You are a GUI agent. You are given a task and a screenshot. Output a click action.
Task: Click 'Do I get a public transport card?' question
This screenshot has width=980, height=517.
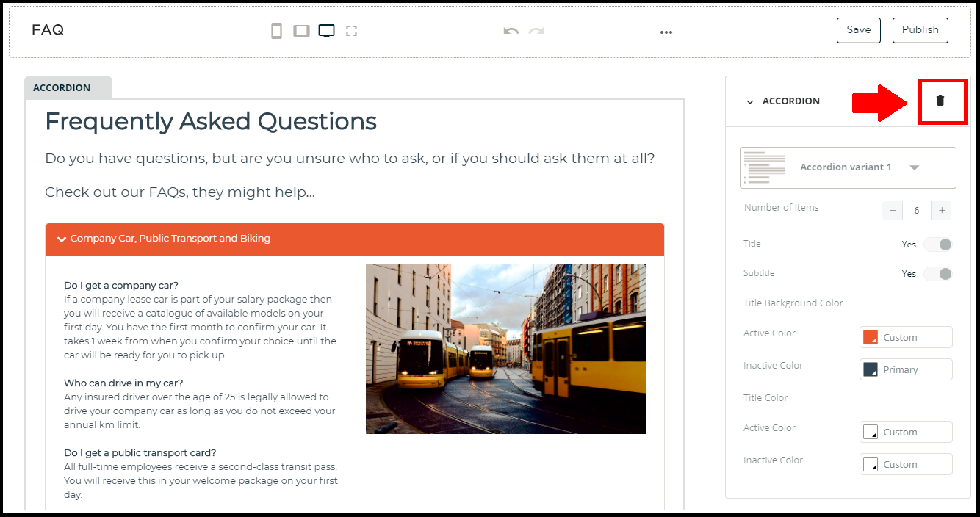[140, 453]
